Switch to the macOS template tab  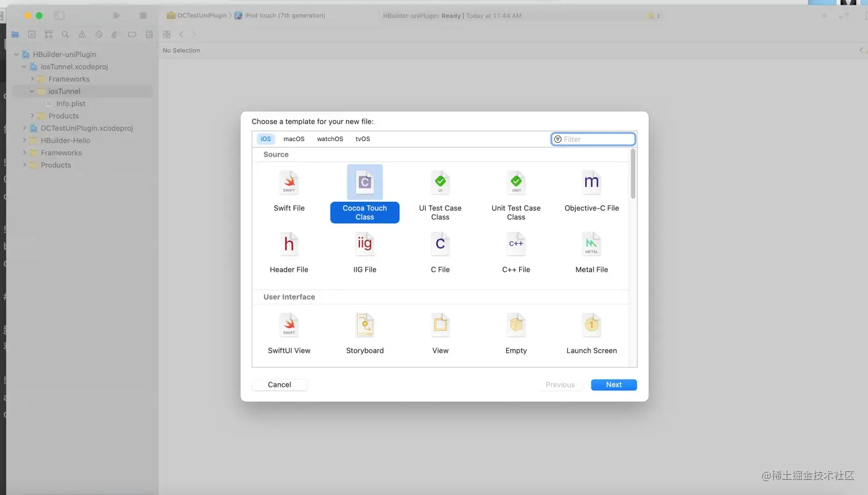click(293, 139)
